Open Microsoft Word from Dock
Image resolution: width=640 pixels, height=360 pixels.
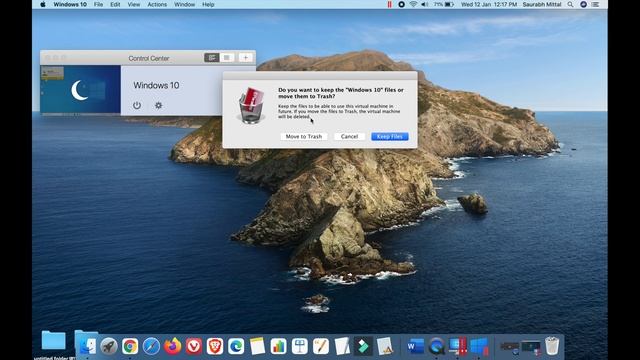click(416, 346)
